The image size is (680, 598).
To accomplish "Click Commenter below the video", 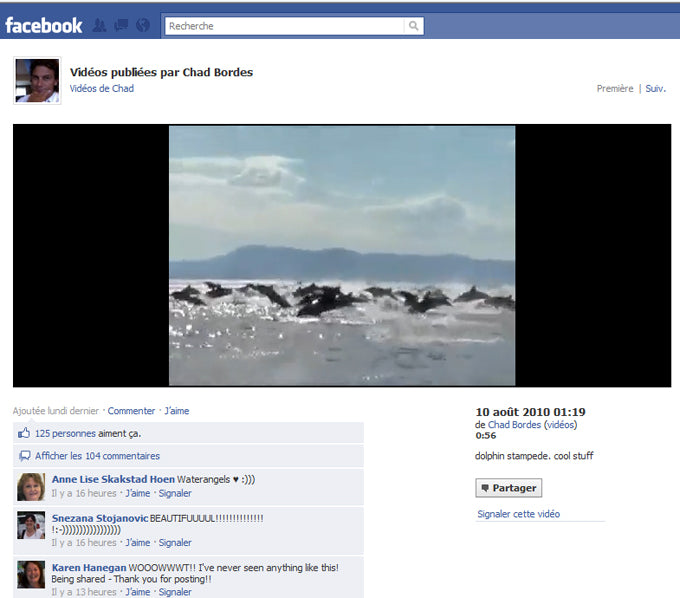I will [131, 411].
